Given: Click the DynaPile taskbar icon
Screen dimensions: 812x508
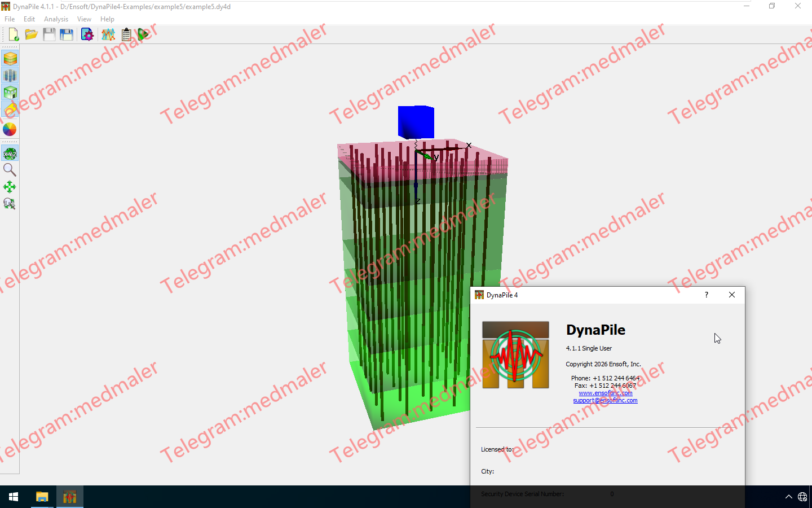Looking at the screenshot, I should 70,497.
